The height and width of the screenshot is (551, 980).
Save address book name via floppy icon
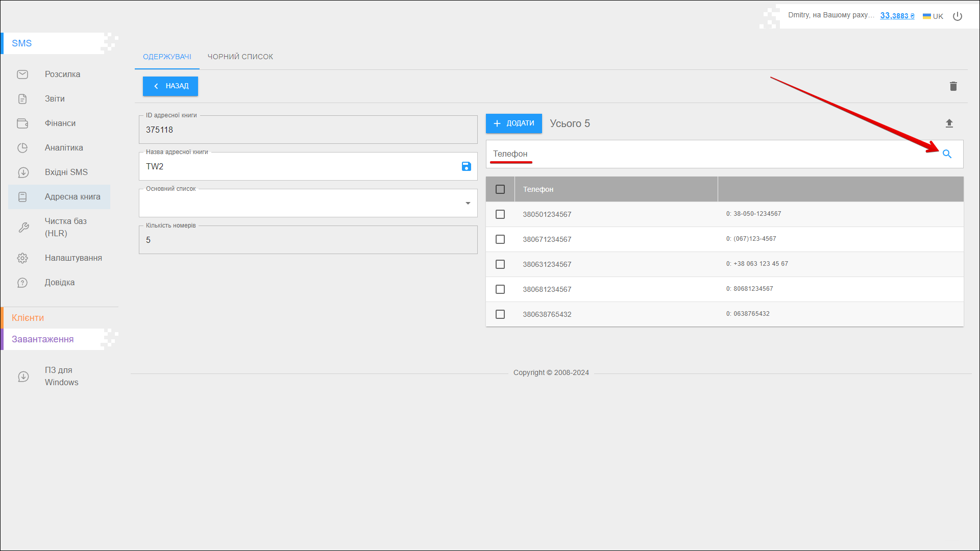pyautogui.click(x=466, y=166)
